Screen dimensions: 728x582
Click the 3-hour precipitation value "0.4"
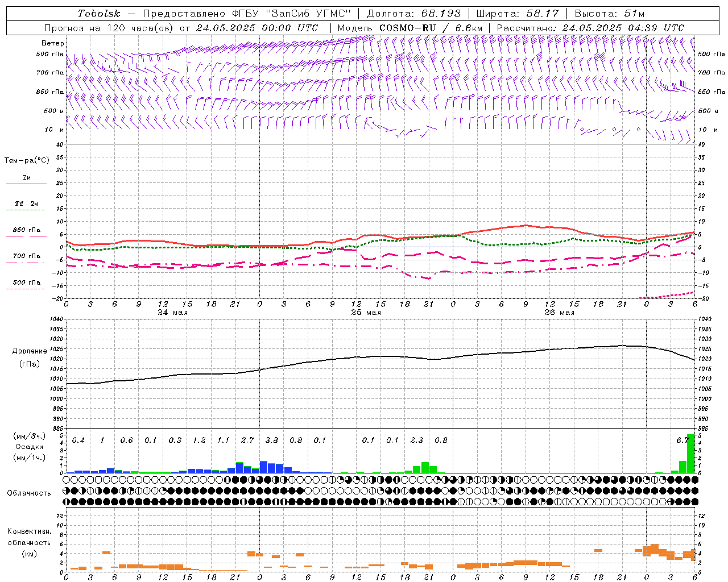(78, 440)
